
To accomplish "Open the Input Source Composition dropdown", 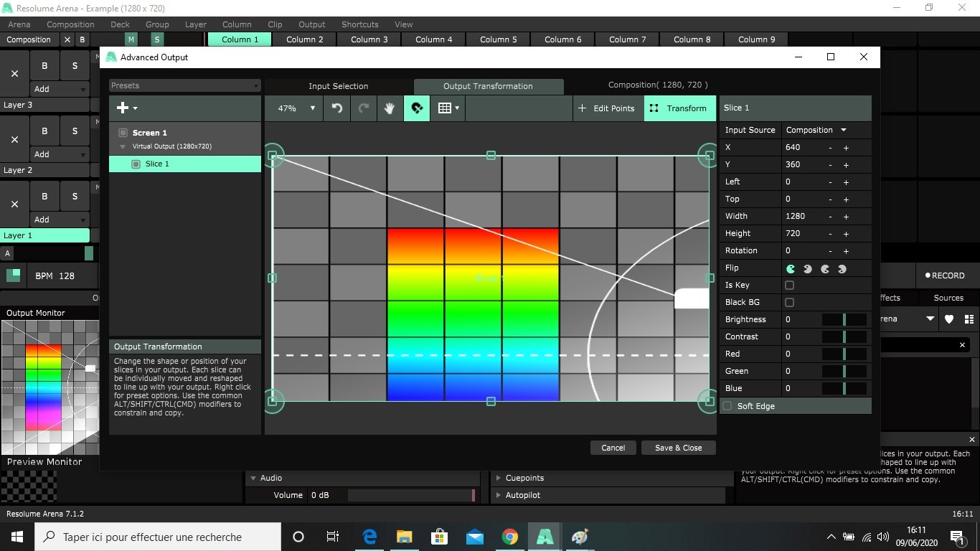I will [x=816, y=130].
